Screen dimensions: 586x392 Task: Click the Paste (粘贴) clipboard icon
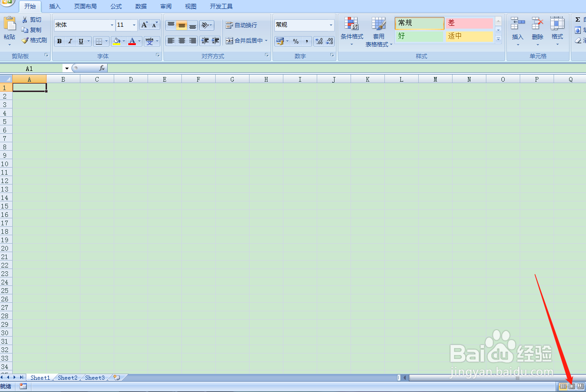9,24
